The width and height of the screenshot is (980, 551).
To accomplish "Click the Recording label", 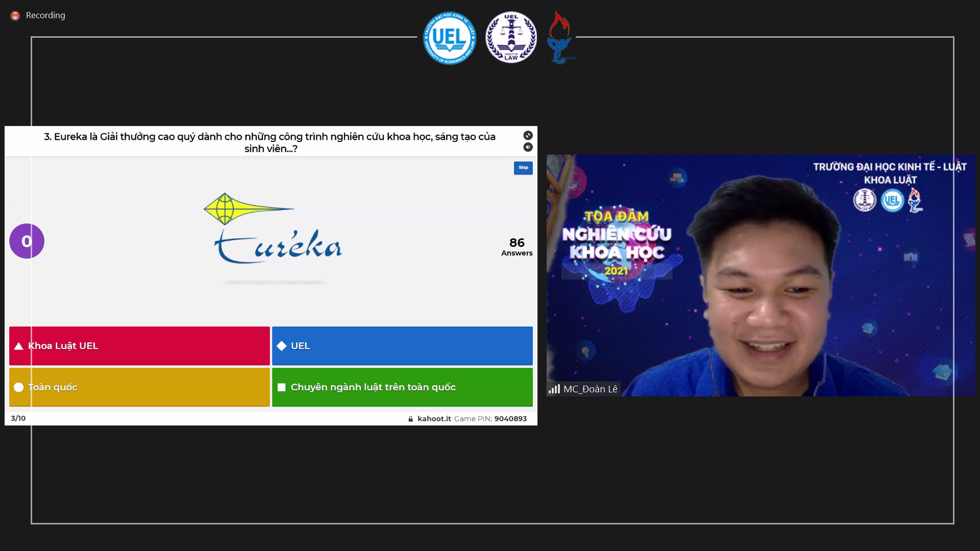I will pos(45,15).
